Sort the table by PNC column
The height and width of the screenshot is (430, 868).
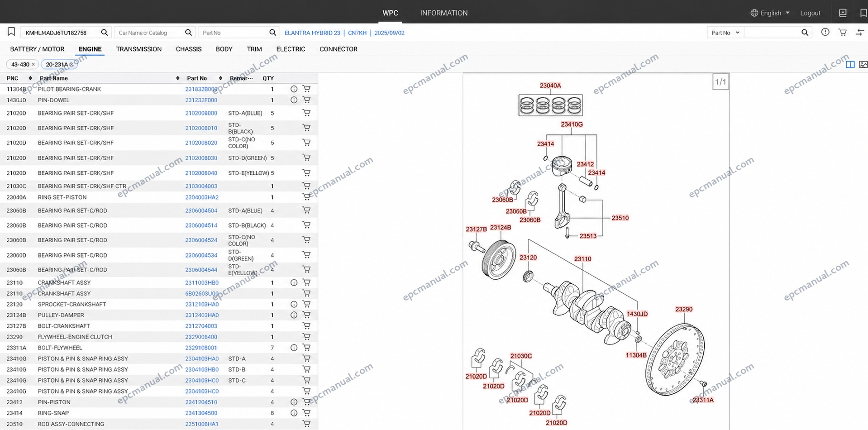[30, 78]
